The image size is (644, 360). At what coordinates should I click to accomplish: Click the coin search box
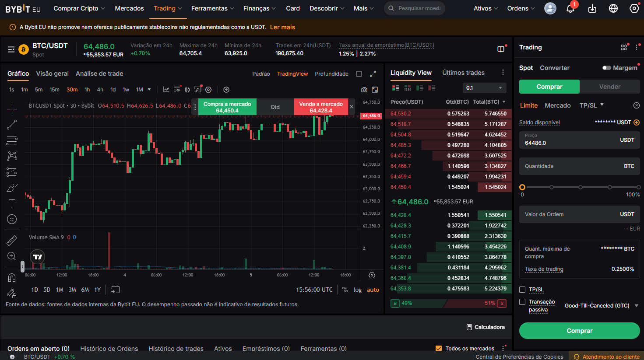coord(415,8)
